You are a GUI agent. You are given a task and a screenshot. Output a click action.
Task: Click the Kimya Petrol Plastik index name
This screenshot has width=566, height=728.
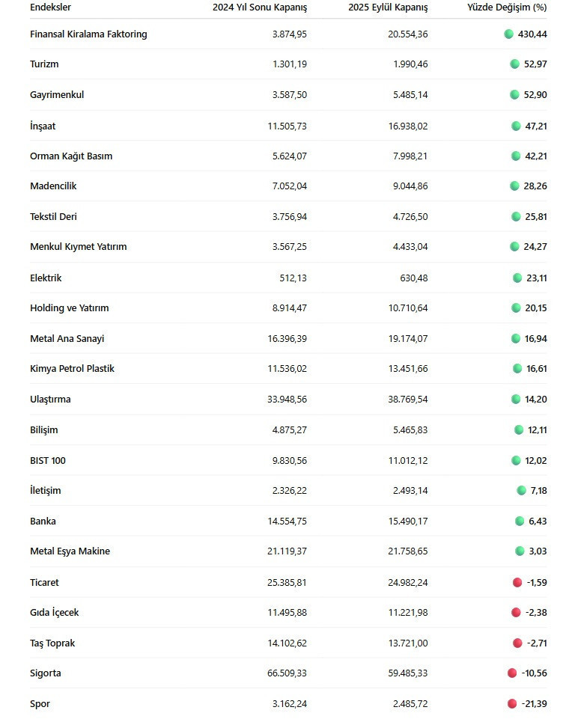[x=72, y=369]
